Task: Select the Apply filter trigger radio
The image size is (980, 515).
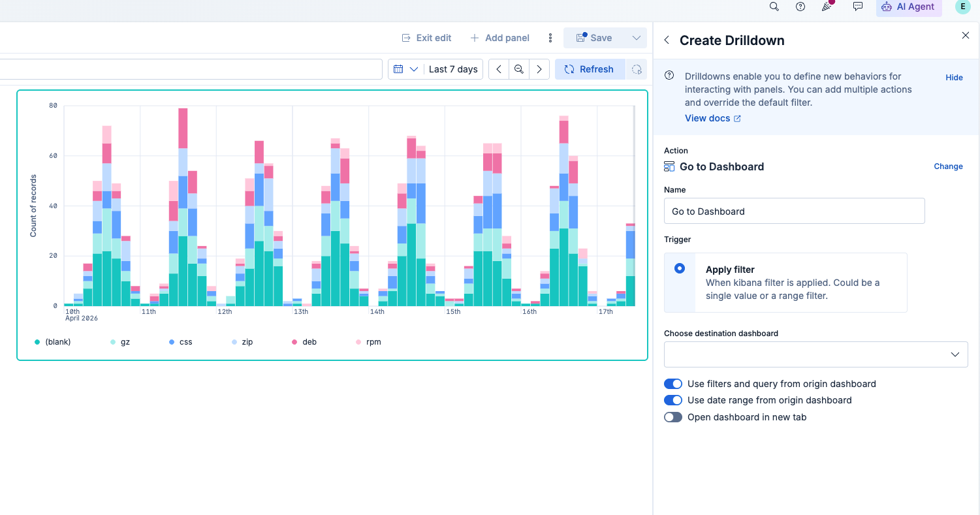Action: click(x=680, y=268)
